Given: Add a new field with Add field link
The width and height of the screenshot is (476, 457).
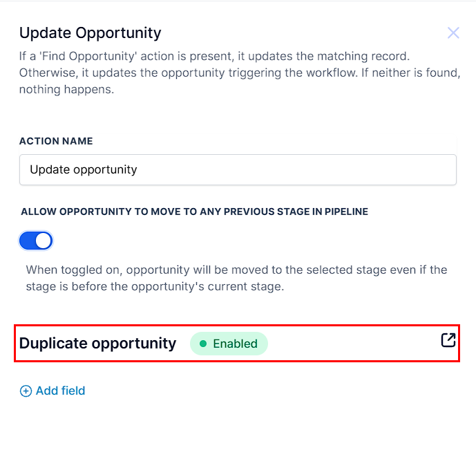Looking at the screenshot, I should tap(53, 391).
